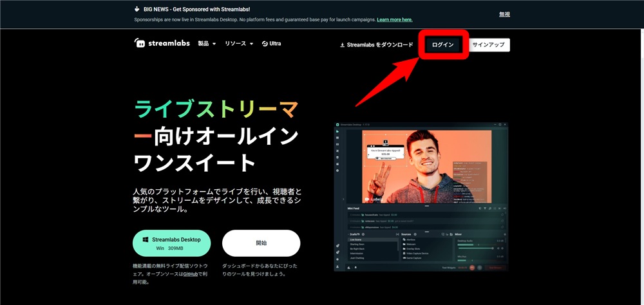
Task: Open the 製品 dropdown menu
Action: pos(207,44)
